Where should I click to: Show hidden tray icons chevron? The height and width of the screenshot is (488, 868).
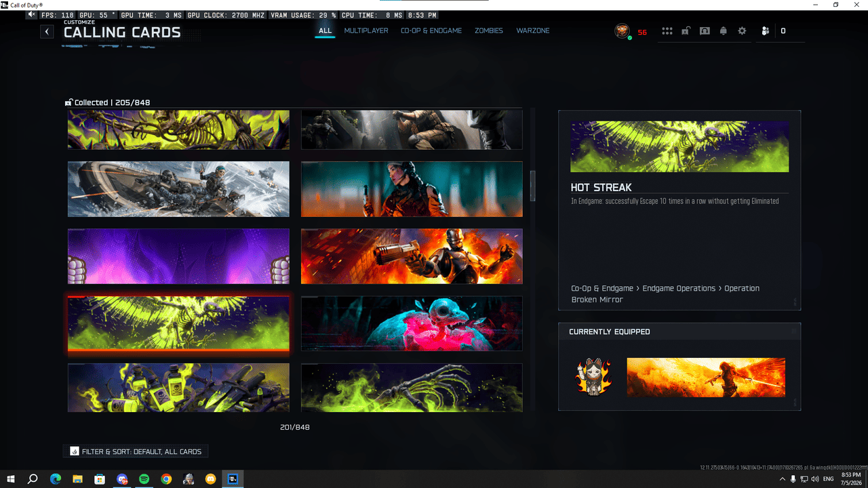click(x=782, y=479)
